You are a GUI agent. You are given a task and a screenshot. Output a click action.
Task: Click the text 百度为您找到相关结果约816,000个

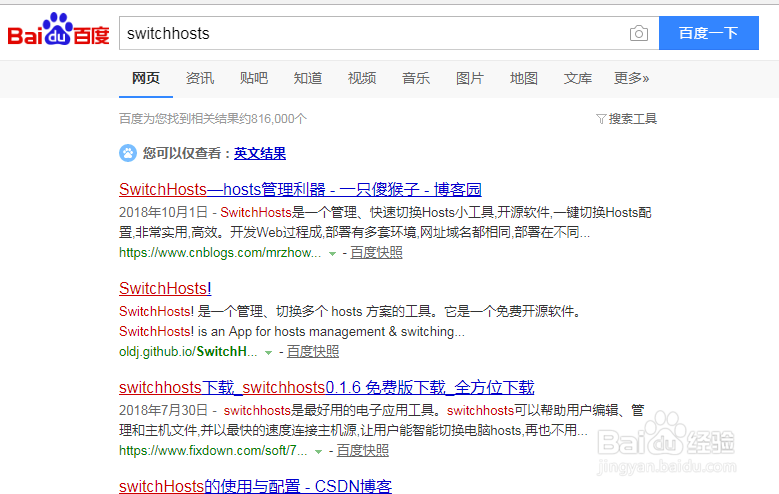pos(213,119)
